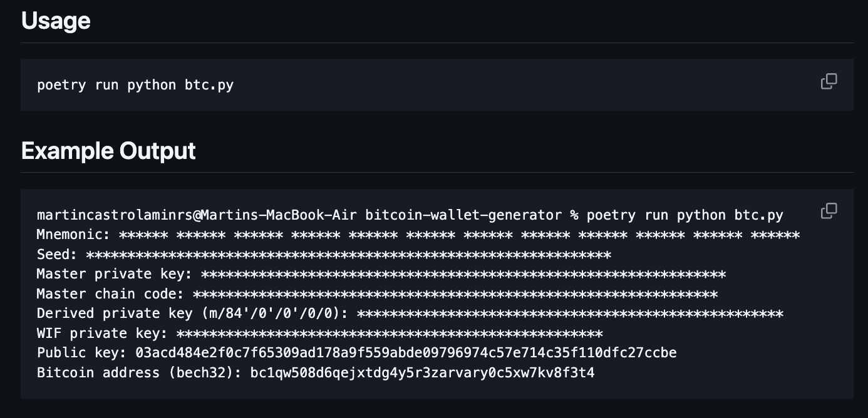Click the masked Mnemonic line
Viewport: 868px width, 418px height.
click(420, 235)
